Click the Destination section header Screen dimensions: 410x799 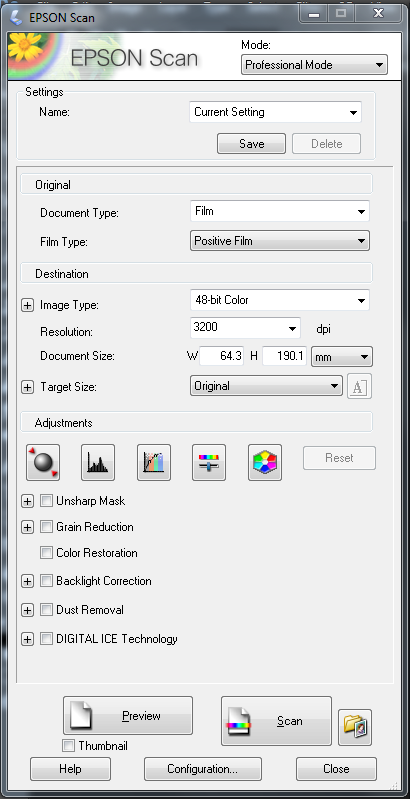click(196, 273)
